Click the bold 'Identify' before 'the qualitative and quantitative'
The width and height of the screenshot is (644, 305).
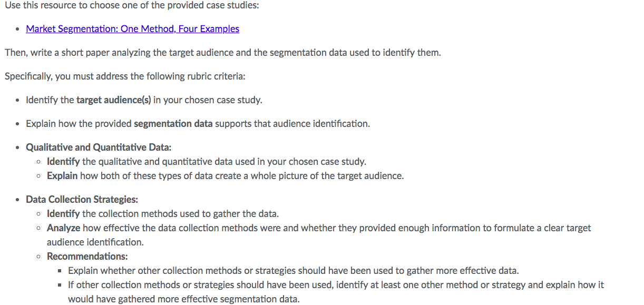pos(63,162)
